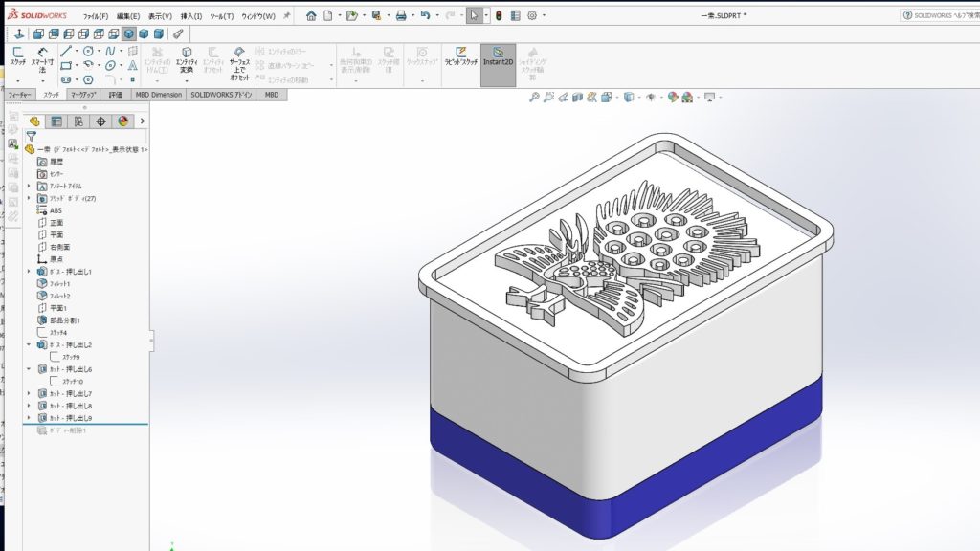Click the Convert Entities tool
The width and height of the screenshot is (980, 551).
click(186, 59)
